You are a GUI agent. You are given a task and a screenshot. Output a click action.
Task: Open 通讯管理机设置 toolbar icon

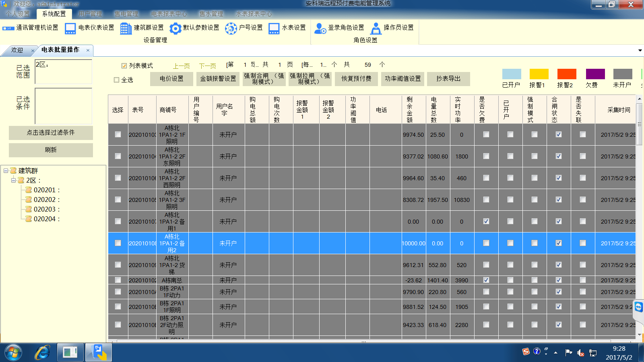point(8,28)
